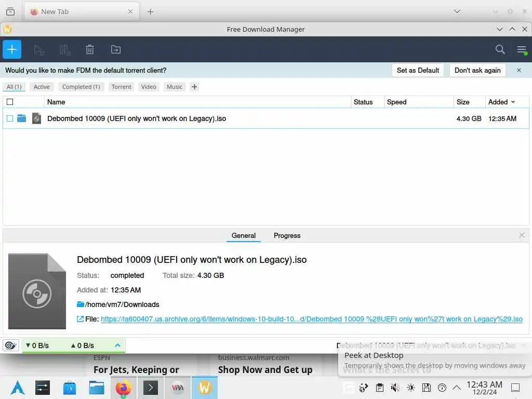Toggle Added column sort arrow

[x=513, y=102]
